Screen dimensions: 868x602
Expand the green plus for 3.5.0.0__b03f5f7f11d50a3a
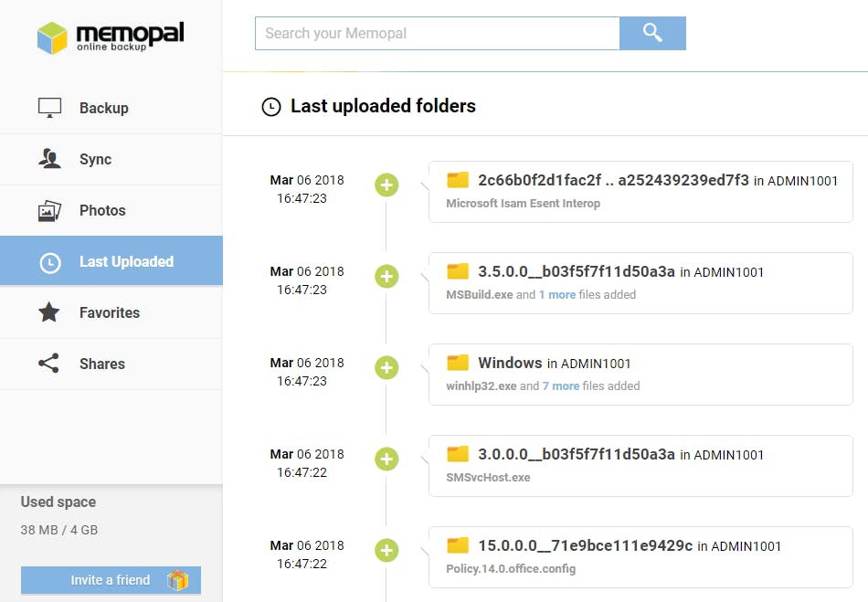[386, 276]
